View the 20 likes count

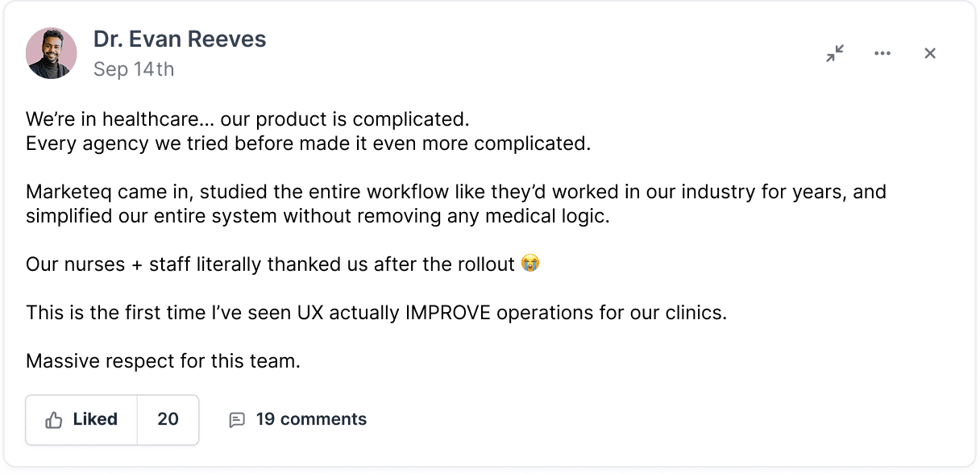coord(168,419)
